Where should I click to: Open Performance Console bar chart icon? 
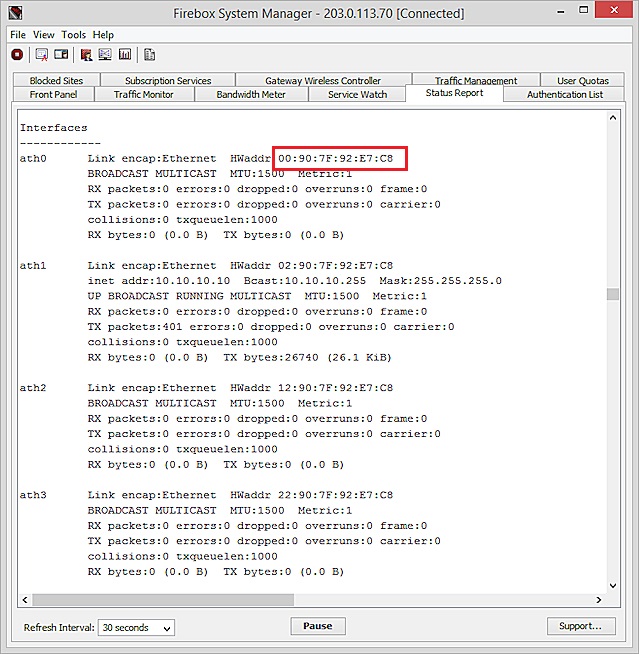(125, 55)
